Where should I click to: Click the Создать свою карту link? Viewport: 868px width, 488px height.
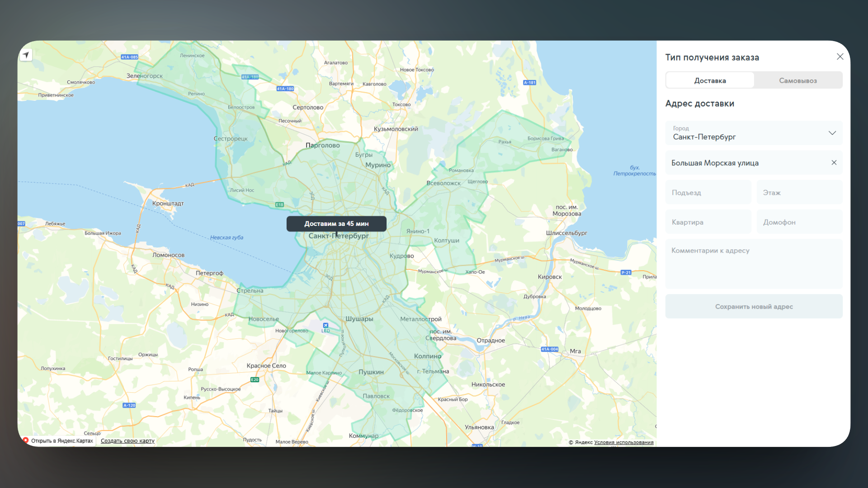click(x=127, y=441)
